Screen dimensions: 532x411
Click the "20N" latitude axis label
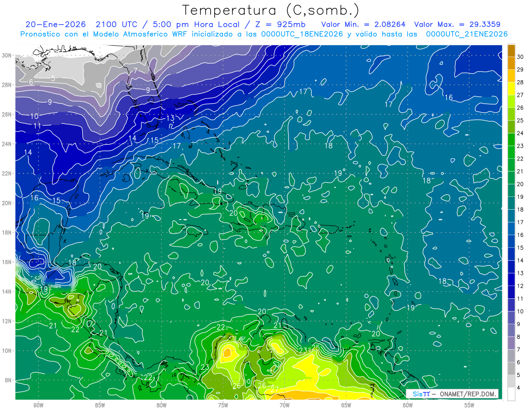coord(6,203)
